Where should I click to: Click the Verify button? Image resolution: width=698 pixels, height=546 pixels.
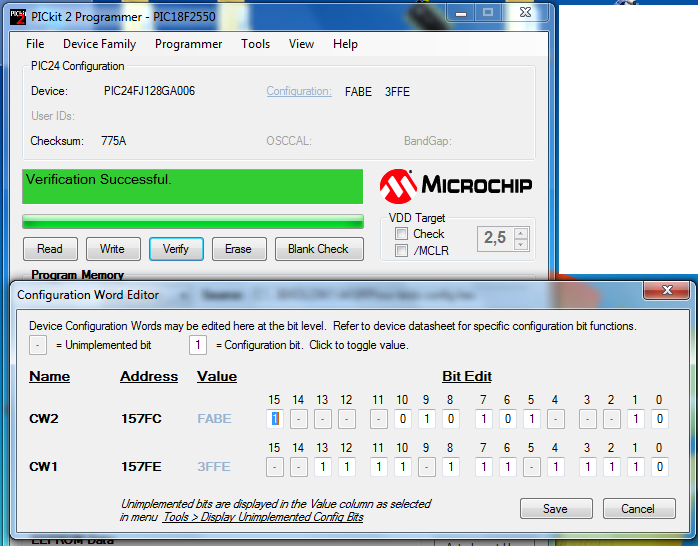[176, 249]
